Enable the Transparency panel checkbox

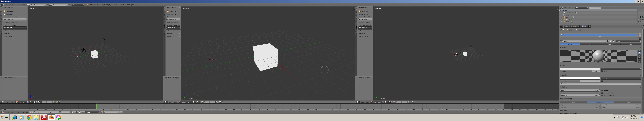562,99
